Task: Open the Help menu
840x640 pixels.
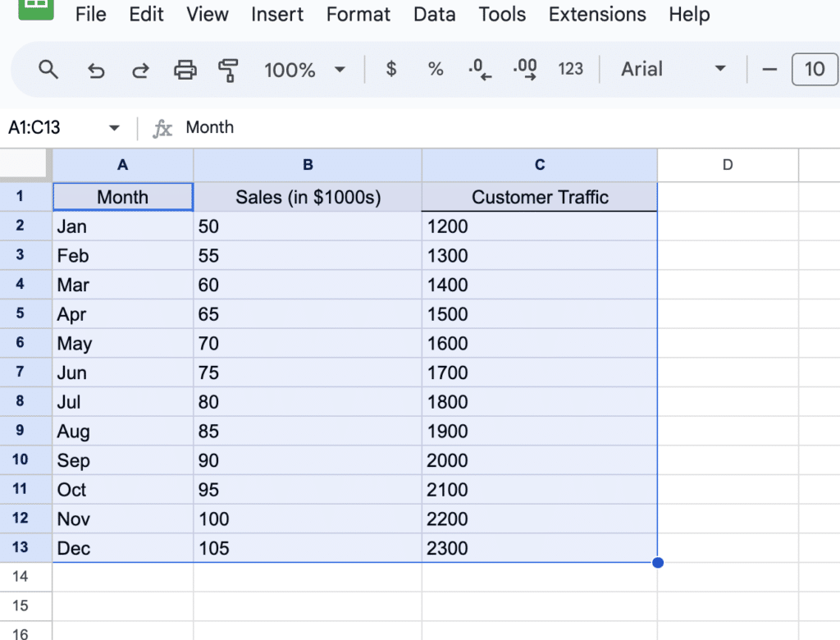Action: click(x=689, y=14)
